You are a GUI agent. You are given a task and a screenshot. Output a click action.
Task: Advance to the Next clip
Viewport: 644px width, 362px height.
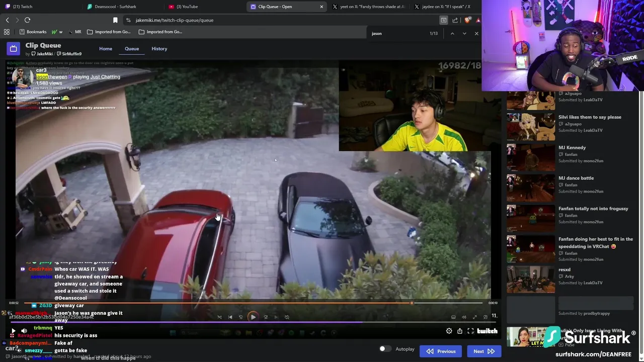(484, 351)
